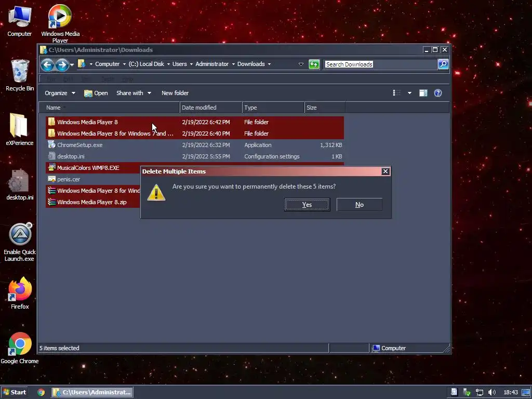Screen dimensions: 532x399
Task: Select the .cer certificate file row
Action: pyautogui.click(x=94, y=179)
